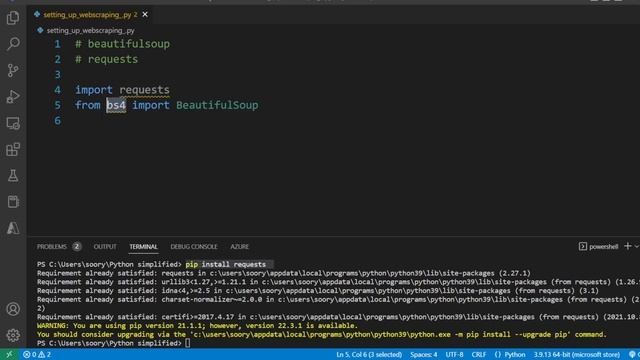Open the Extensions view
640x360 pixels.
(x=13, y=149)
